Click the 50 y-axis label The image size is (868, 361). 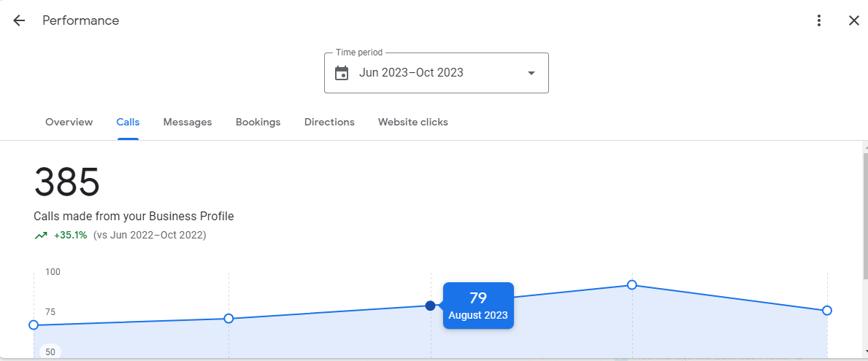click(x=50, y=352)
